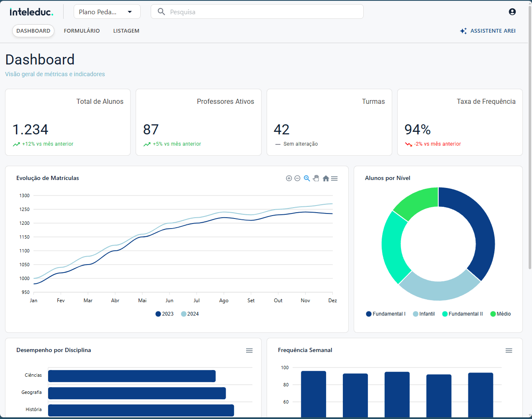Click the Assistente AREI sparkle icon
532x419 pixels.
(463, 31)
